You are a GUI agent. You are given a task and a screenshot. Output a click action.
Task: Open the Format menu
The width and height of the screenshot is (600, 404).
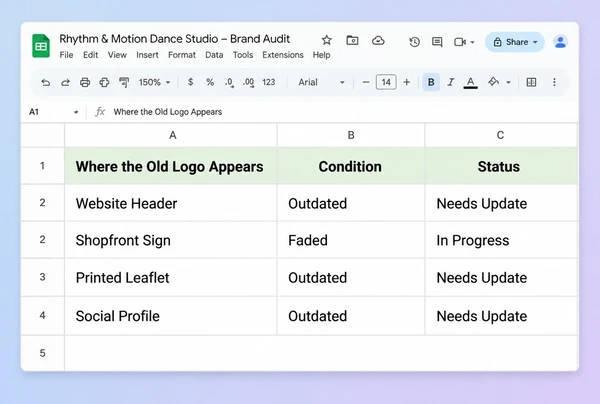pos(182,55)
